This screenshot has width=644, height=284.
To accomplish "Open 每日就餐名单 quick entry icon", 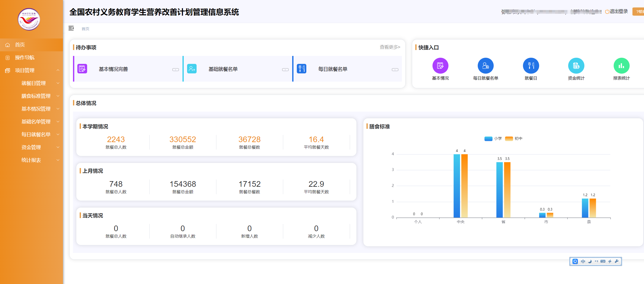I will (486, 66).
